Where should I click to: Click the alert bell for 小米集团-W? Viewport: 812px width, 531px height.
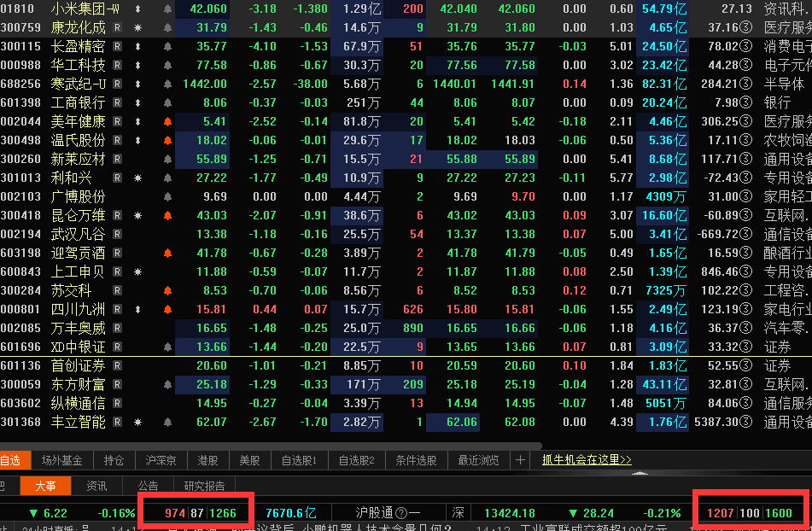coord(168,9)
